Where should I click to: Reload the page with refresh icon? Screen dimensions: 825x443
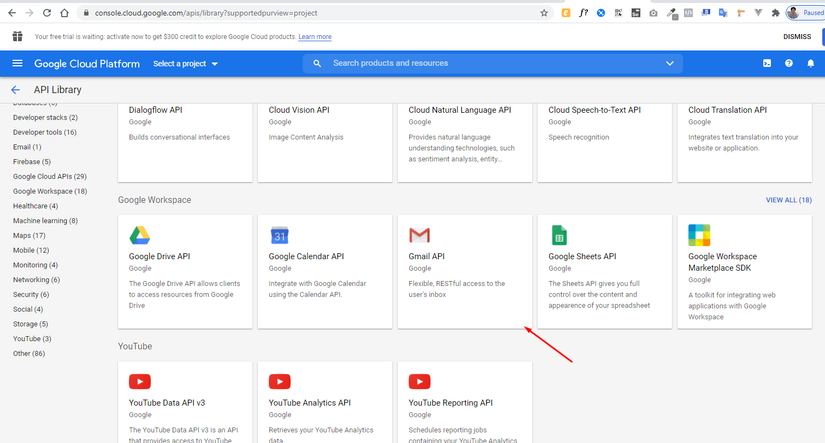click(47, 13)
